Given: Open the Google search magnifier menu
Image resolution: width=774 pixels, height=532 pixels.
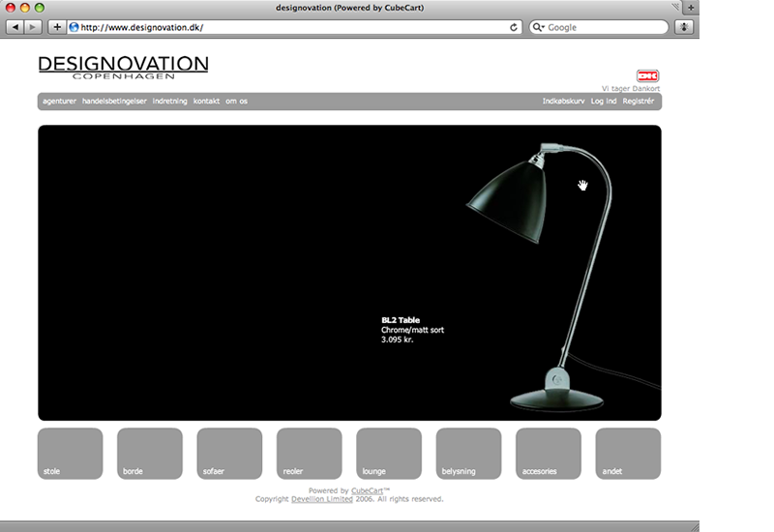Looking at the screenshot, I should click(538, 27).
